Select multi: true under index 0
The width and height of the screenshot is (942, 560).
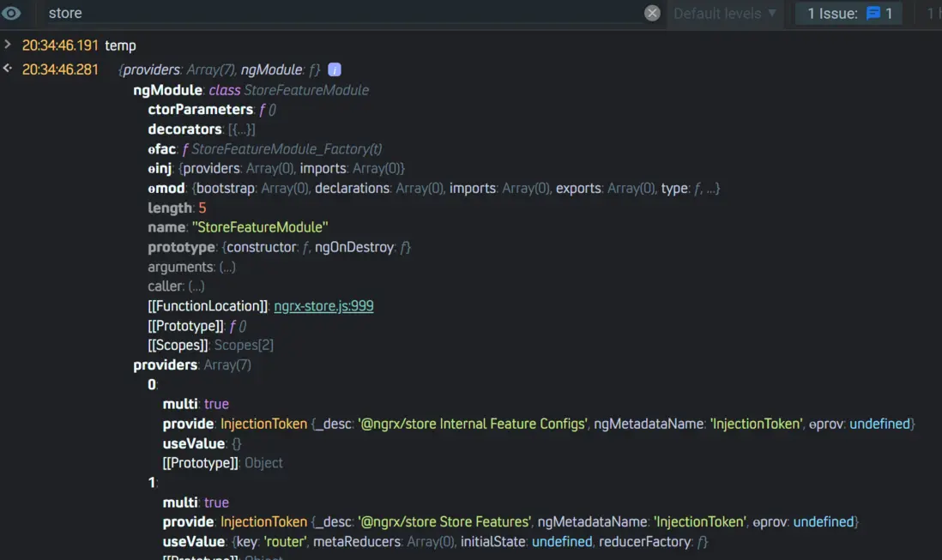click(196, 404)
